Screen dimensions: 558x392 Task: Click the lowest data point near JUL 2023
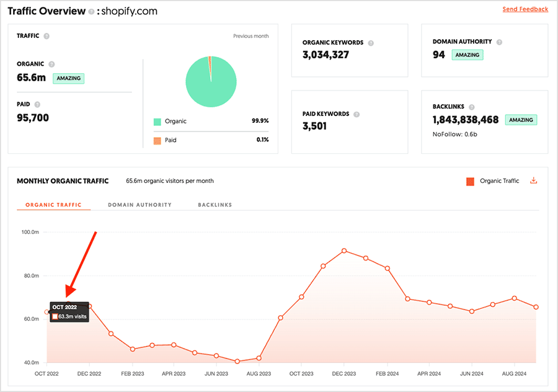237,362
